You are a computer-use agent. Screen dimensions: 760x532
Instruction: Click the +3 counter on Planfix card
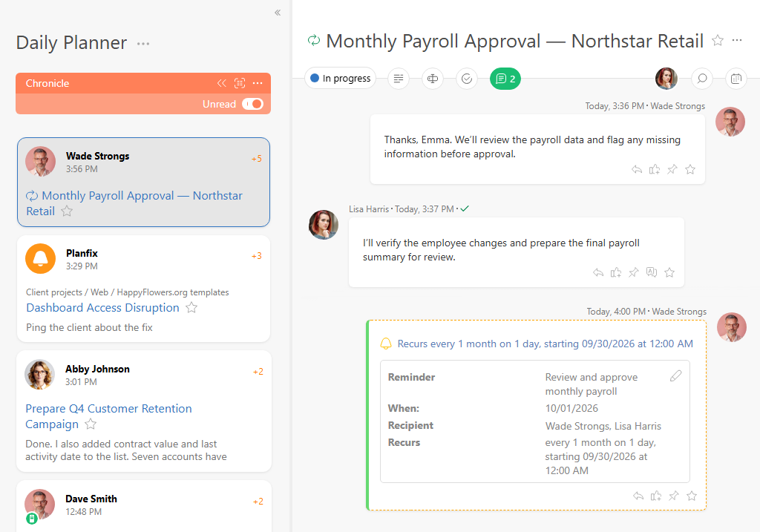point(256,256)
